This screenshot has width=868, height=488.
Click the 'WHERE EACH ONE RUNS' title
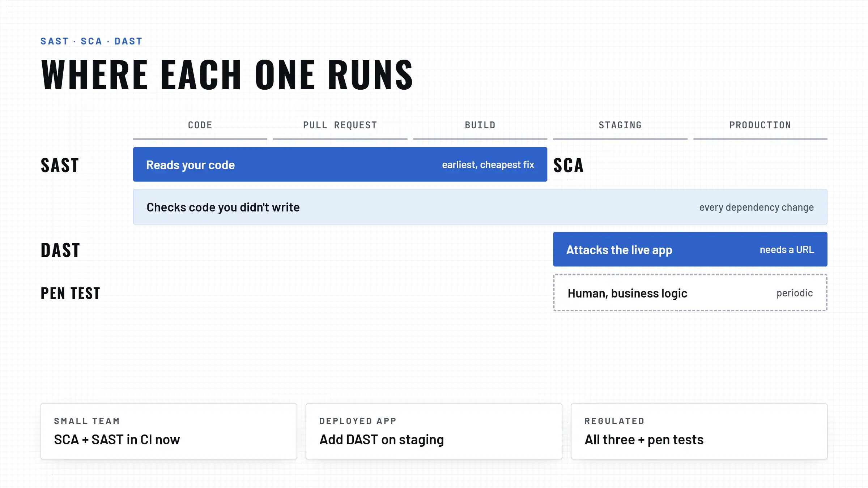[x=227, y=75]
